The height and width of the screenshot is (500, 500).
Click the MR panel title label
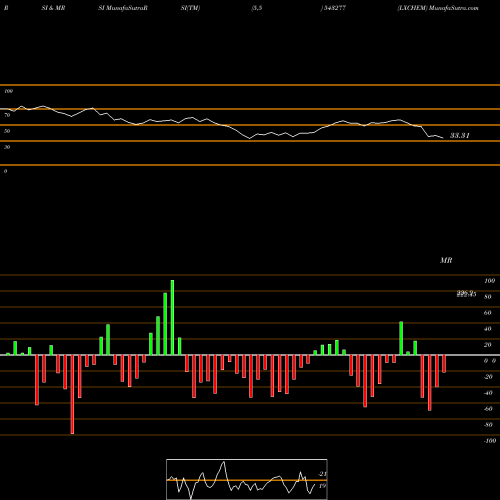point(446,260)
